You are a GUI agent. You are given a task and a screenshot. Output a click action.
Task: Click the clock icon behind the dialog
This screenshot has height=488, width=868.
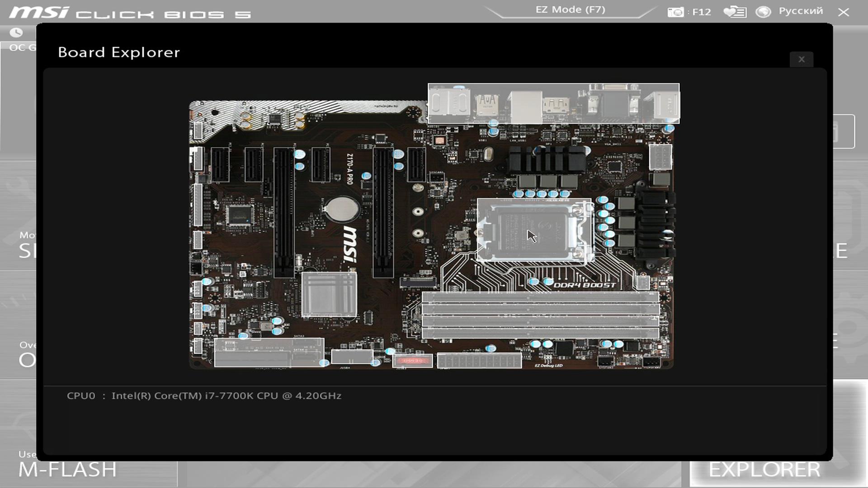click(x=16, y=33)
